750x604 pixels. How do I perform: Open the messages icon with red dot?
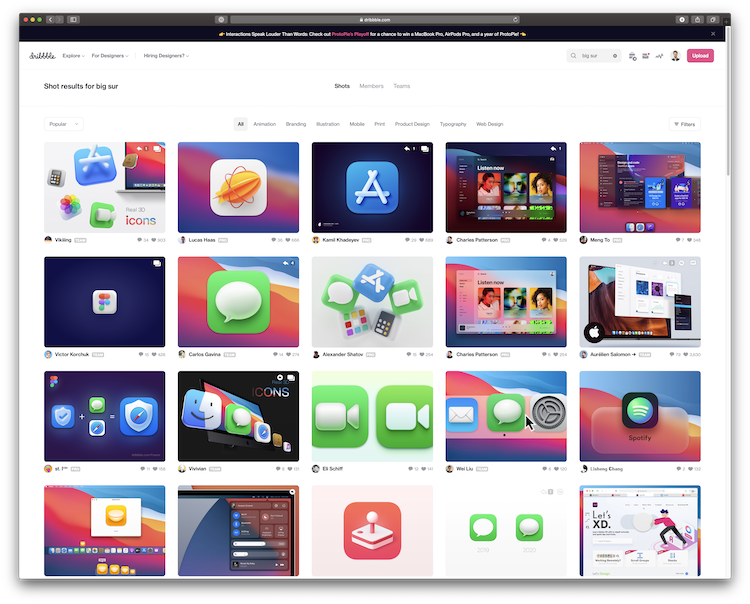pos(646,56)
